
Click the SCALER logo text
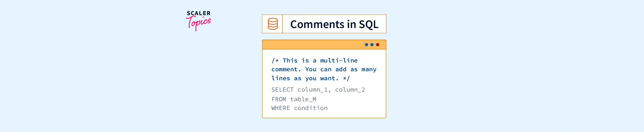point(199,13)
